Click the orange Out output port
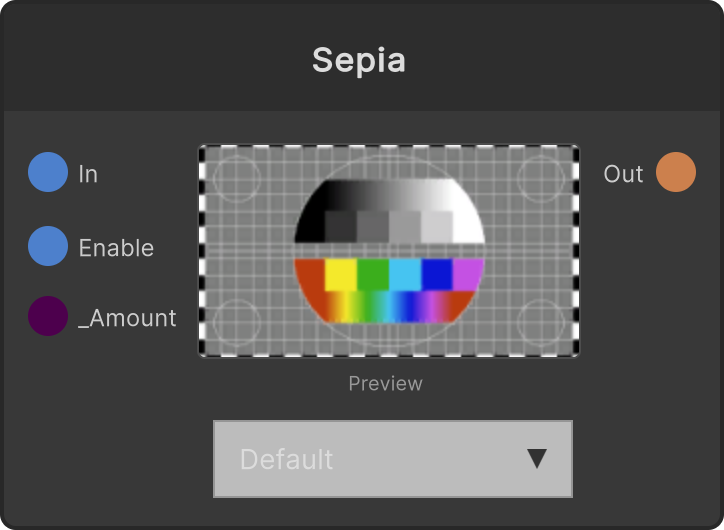The width and height of the screenshot is (724, 530). [676, 172]
